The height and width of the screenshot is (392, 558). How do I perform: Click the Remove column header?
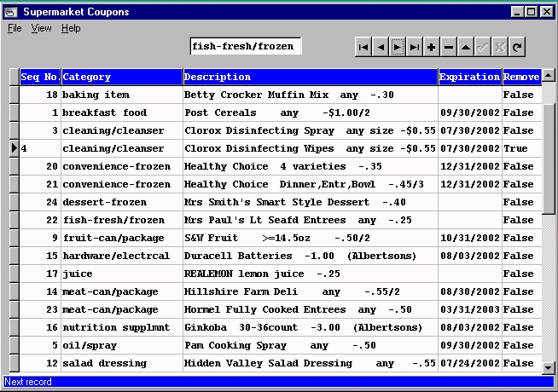click(x=521, y=77)
